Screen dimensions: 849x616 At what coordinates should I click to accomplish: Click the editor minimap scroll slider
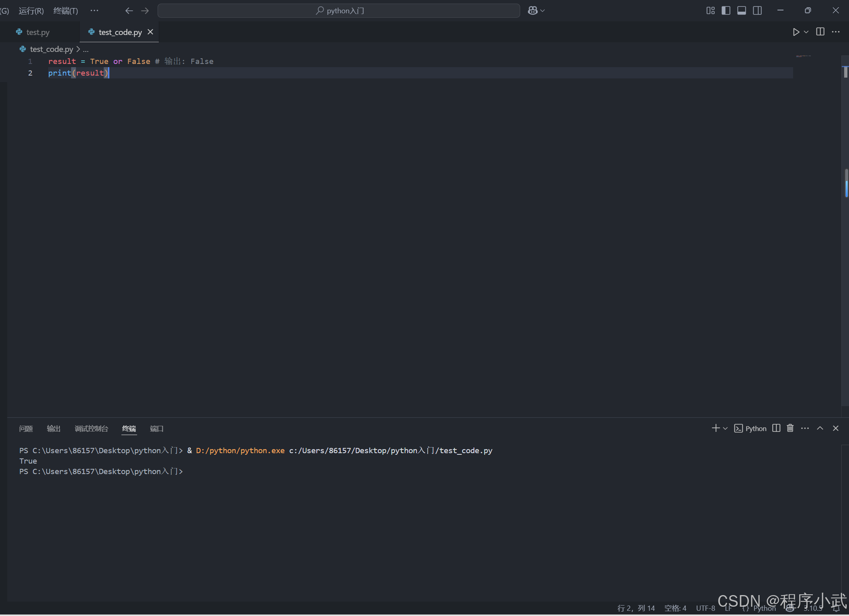pos(846,72)
